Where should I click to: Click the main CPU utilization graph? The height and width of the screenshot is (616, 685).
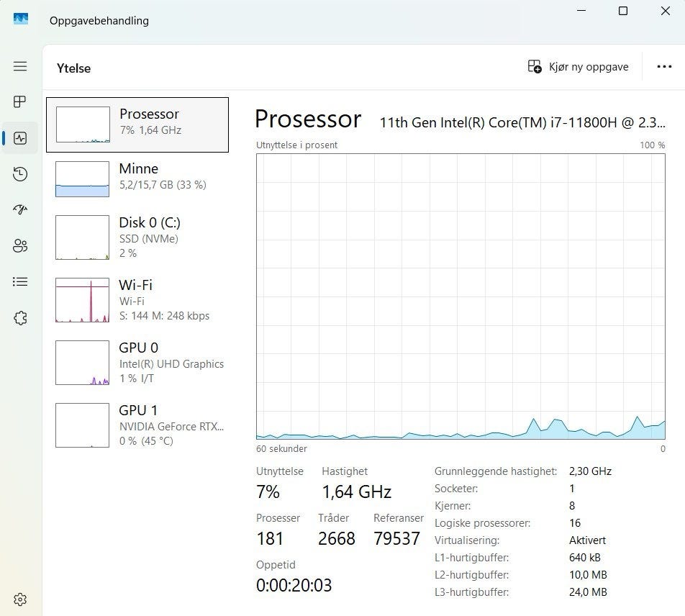[461, 296]
